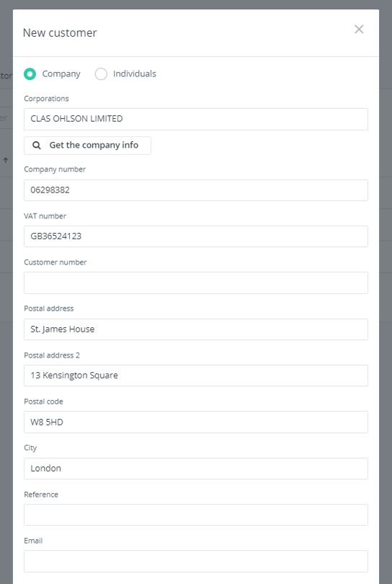Click the City field containing London
Screen dimensions: 392x584
pyautogui.click(x=196, y=469)
